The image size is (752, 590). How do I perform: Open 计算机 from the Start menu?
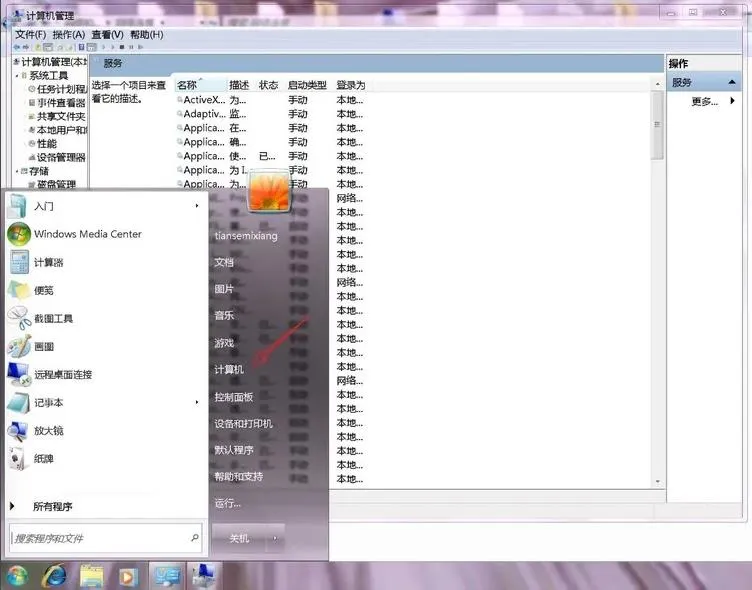[229, 369]
